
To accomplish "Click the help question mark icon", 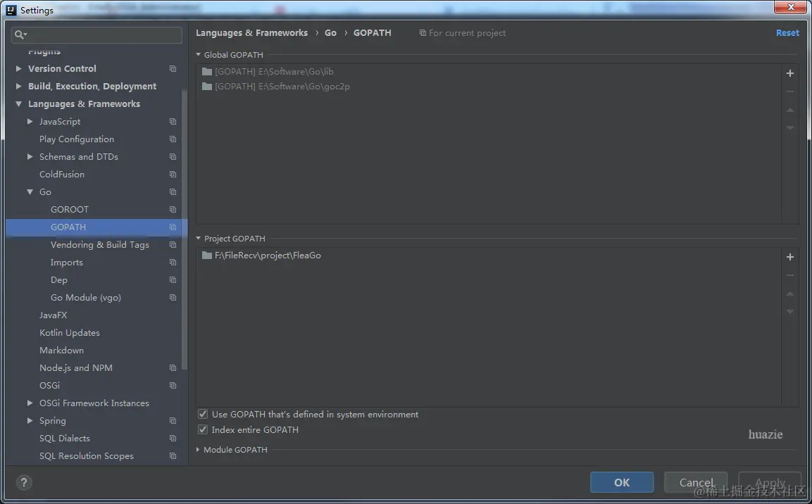I will 24,482.
